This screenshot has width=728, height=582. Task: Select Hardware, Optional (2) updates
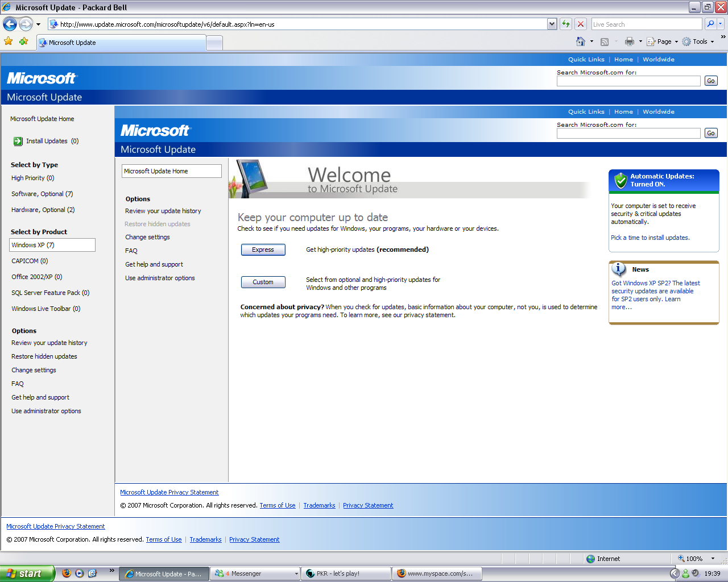[43, 210]
